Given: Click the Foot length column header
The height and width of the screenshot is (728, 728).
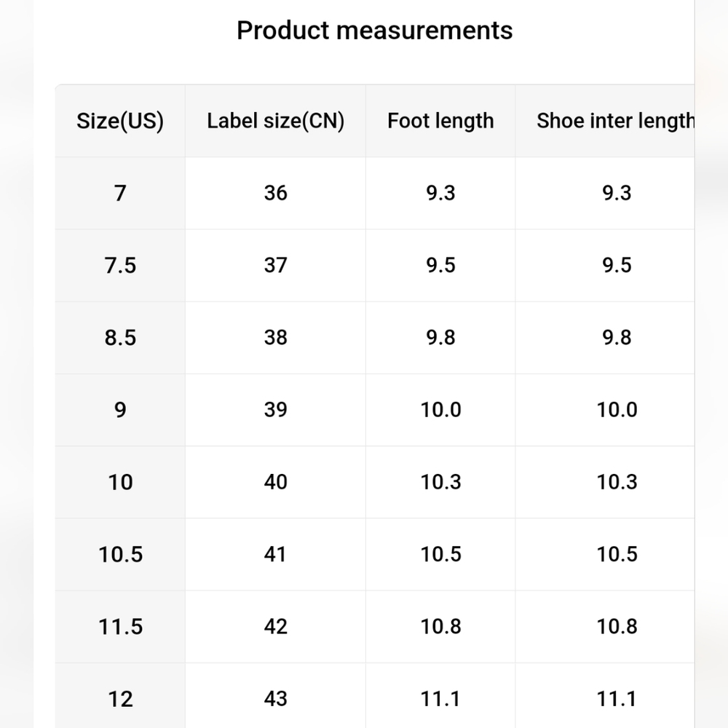Looking at the screenshot, I should (440, 121).
